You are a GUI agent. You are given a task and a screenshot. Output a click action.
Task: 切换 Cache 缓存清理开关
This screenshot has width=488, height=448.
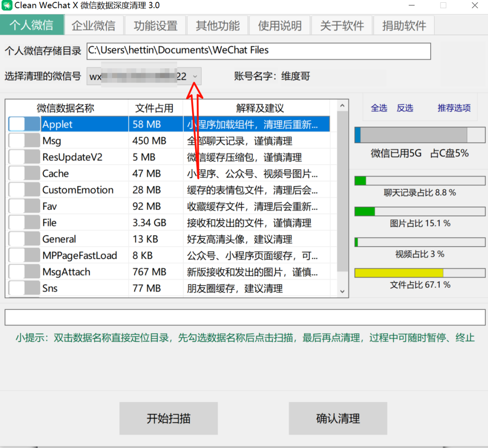[x=24, y=173]
